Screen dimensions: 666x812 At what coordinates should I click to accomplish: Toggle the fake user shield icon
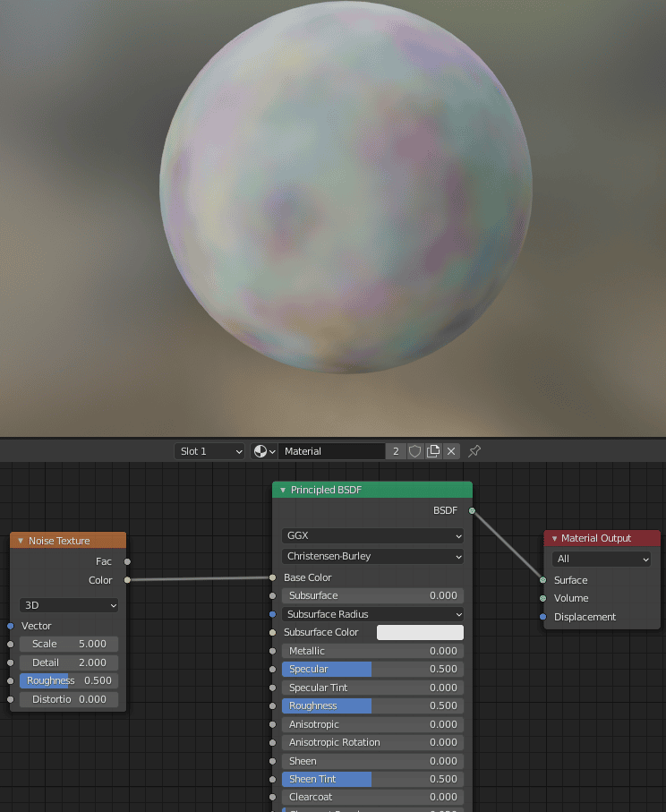coord(414,451)
